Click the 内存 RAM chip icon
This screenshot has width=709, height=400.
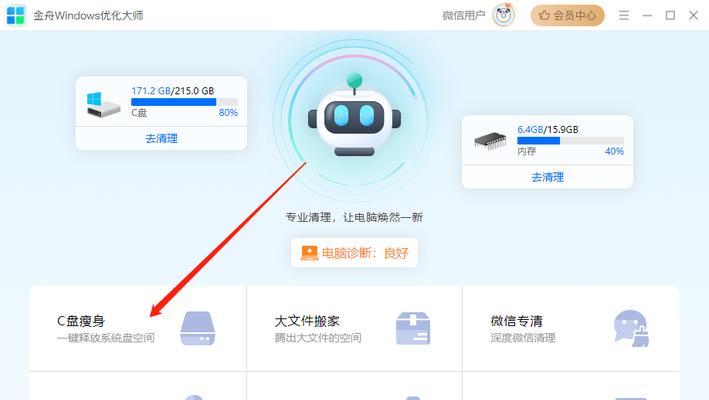pyautogui.click(x=490, y=141)
